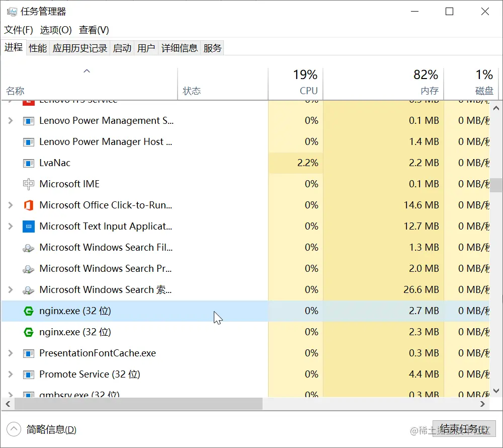The height and width of the screenshot is (448, 503).
Task: Click the Microsoft Text Input Application icon
Action: [29, 226]
